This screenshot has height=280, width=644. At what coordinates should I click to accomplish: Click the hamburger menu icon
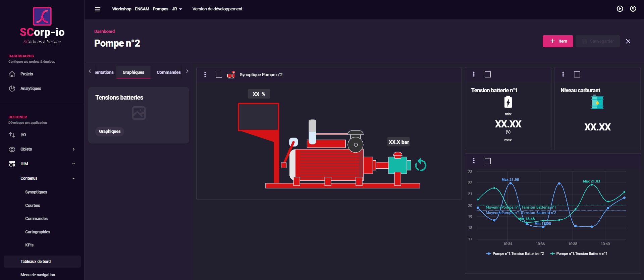(98, 9)
